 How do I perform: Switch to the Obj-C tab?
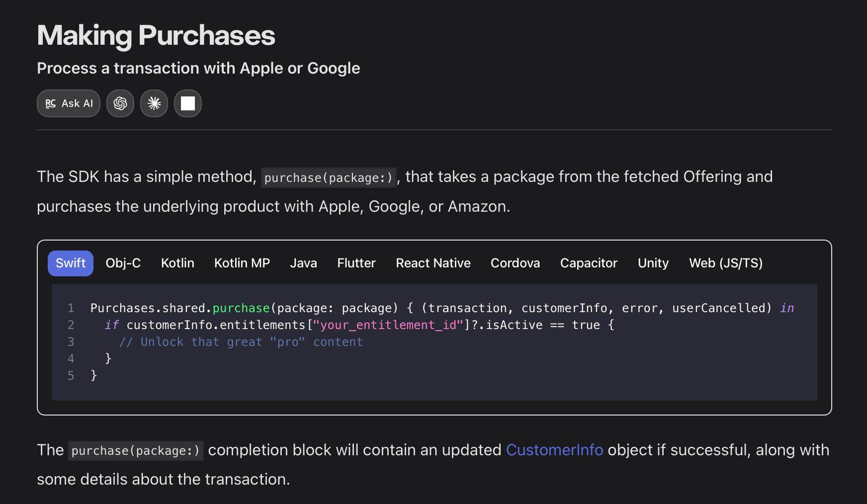point(123,263)
